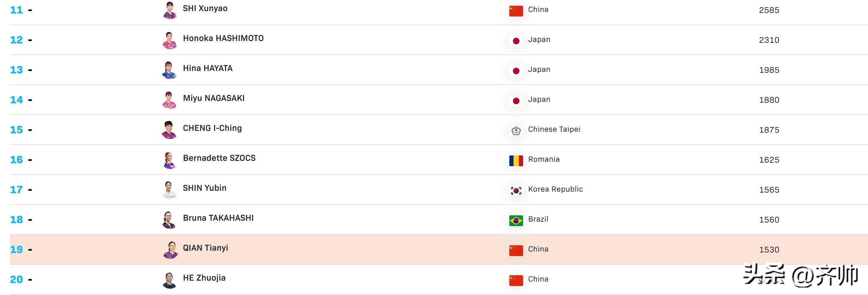
Task: Click the points value 2585
Action: [769, 10]
